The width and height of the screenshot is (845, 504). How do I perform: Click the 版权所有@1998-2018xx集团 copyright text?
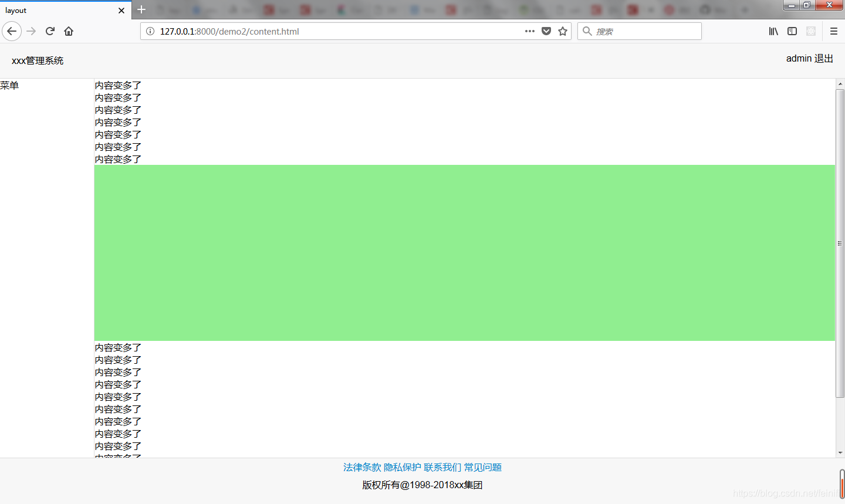[422, 485]
